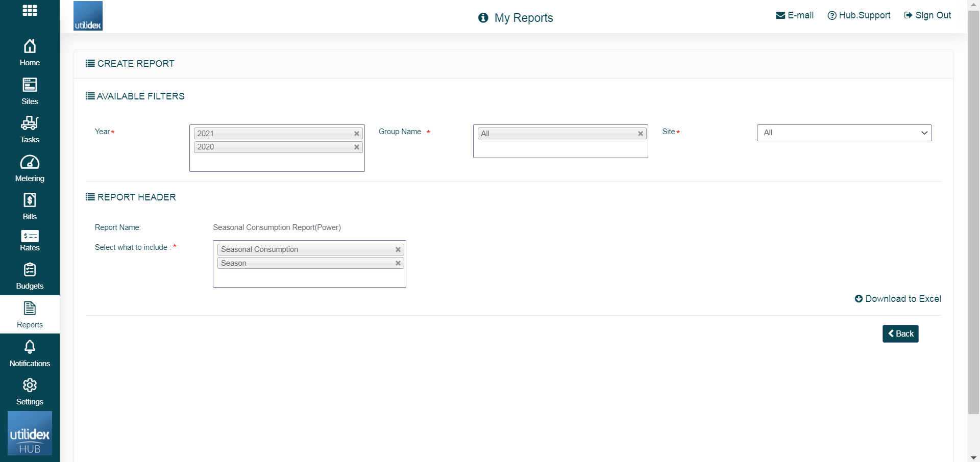Open Rates section icon
The height and width of the screenshot is (462, 980).
tap(30, 236)
